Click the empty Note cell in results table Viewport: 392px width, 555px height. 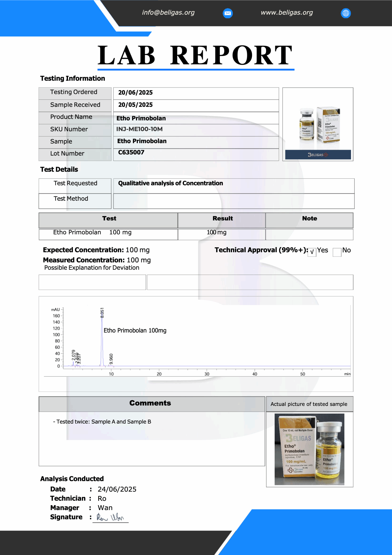click(x=309, y=235)
